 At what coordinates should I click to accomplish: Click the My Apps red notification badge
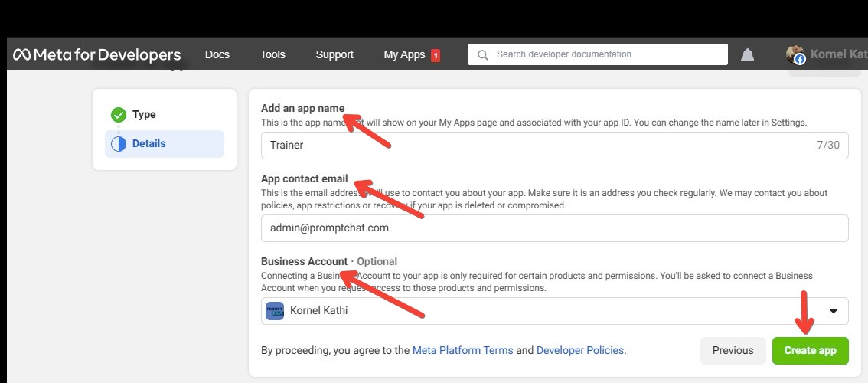(x=436, y=55)
